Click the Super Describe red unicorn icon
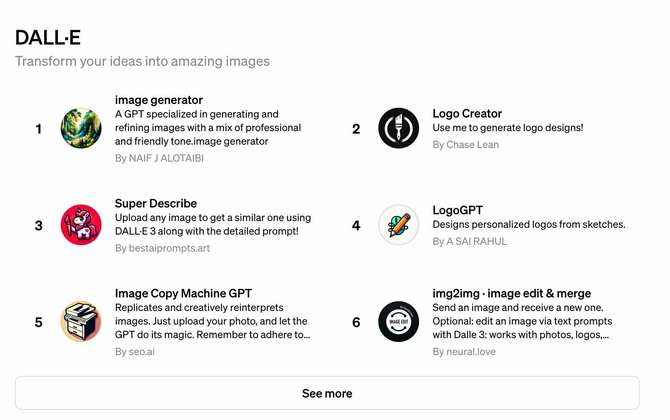The height and width of the screenshot is (420, 670). point(81,225)
